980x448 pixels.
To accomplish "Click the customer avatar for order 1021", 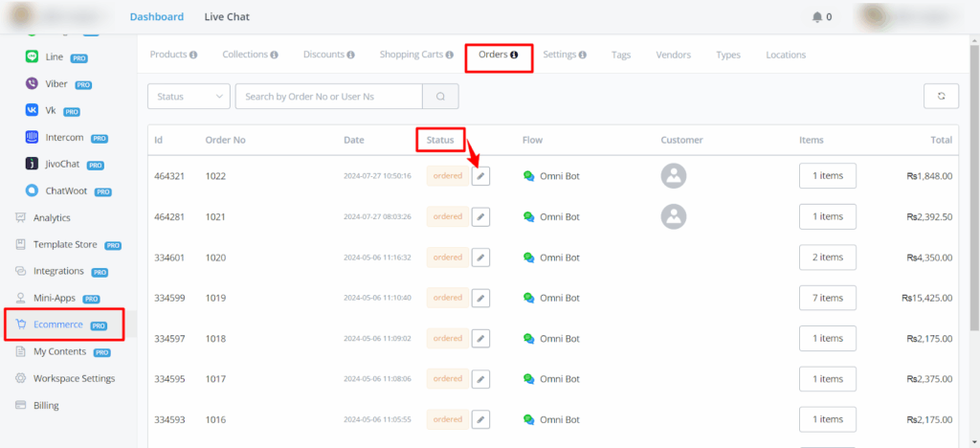I will pyautogui.click(x=675, y=216).
